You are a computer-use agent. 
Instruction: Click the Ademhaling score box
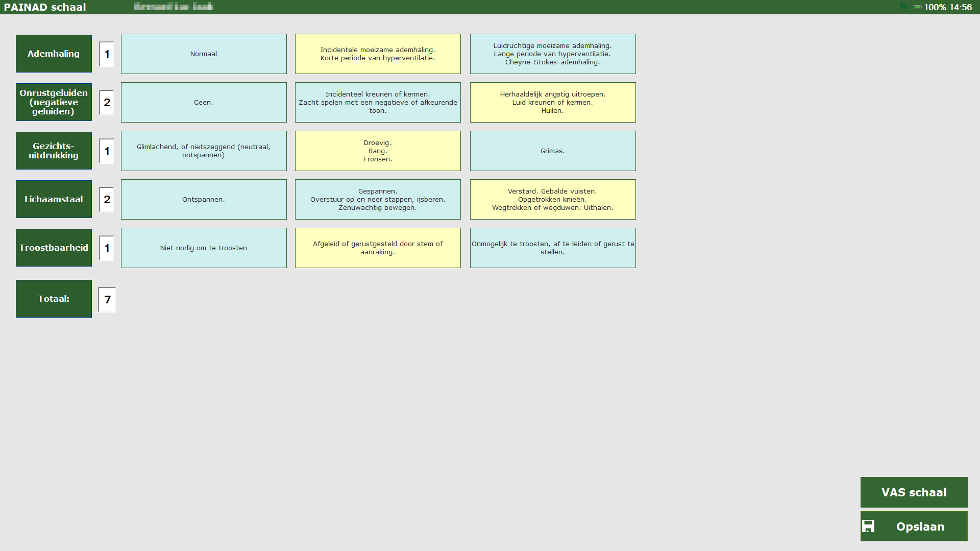pyautogui.click(x=107, y=54)
